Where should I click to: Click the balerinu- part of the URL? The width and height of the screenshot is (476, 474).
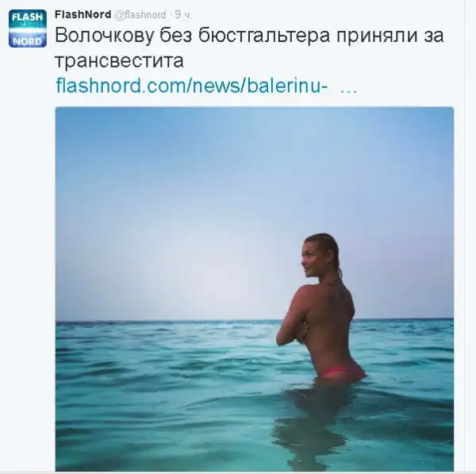click(287, 86)
